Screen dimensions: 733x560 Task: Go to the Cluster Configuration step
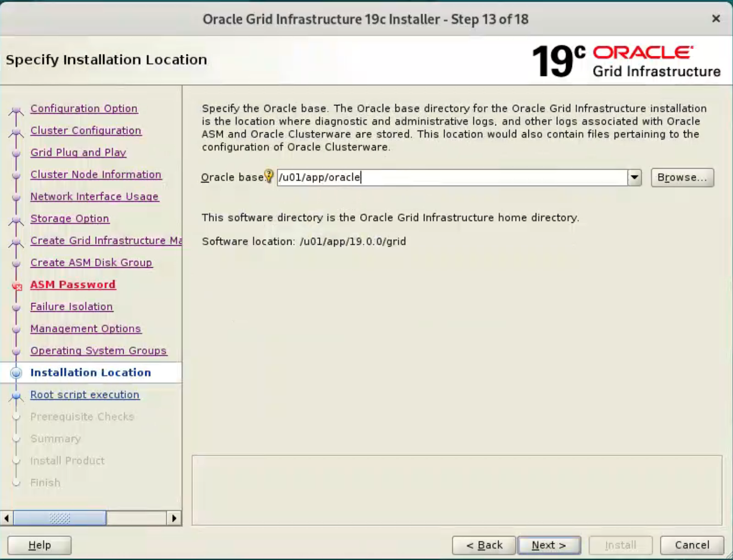click(x=86, y=130)
